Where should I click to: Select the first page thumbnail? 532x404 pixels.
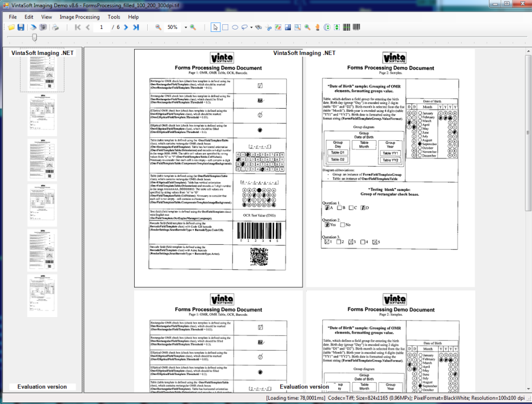tap(42, 70)
